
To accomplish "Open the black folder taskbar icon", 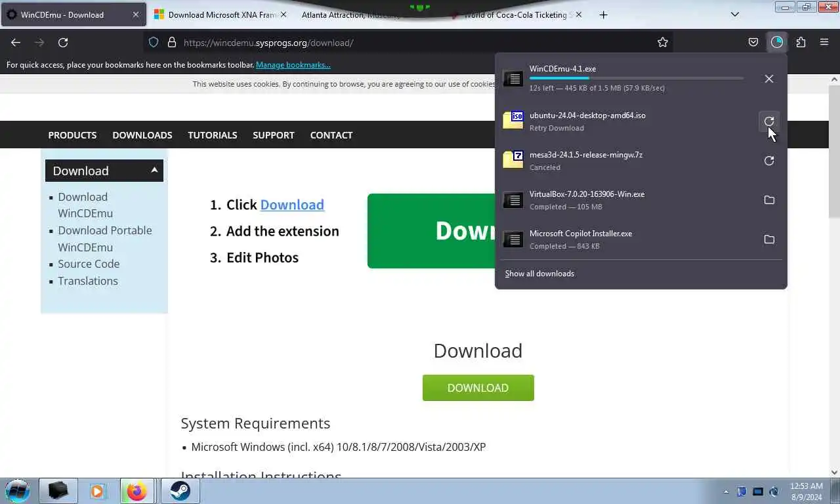I will [x=58, y=491].
